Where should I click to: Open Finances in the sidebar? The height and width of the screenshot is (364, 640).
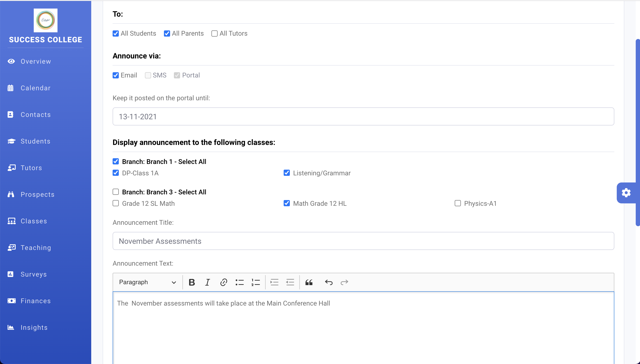tap(35, 301)
